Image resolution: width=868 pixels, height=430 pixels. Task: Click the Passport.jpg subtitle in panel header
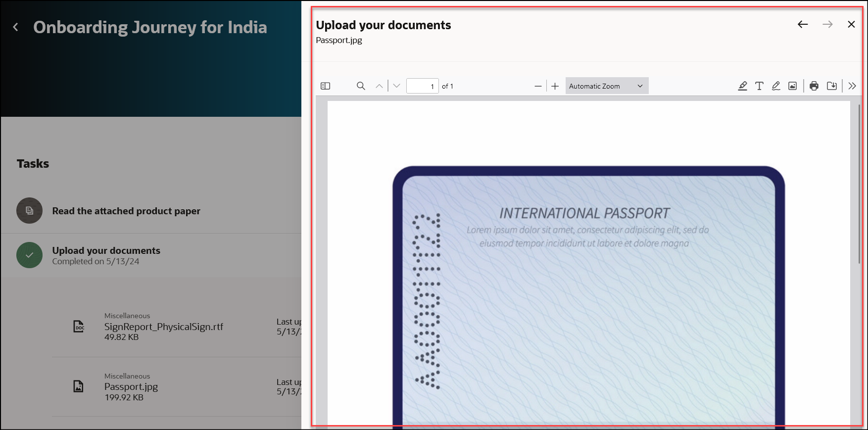[x=339, y=40]
